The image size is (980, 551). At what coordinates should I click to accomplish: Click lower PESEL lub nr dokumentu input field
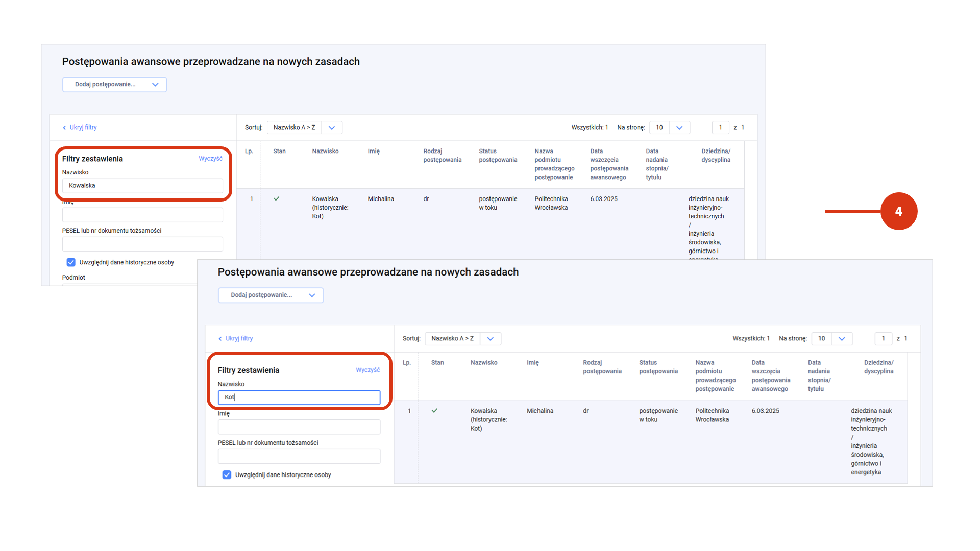[299, 456]
